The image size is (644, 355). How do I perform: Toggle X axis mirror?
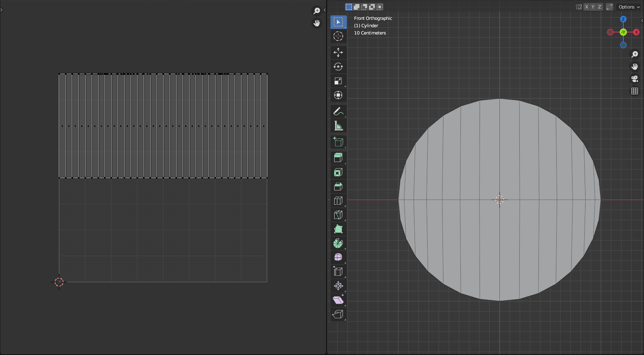pos(586,7)
